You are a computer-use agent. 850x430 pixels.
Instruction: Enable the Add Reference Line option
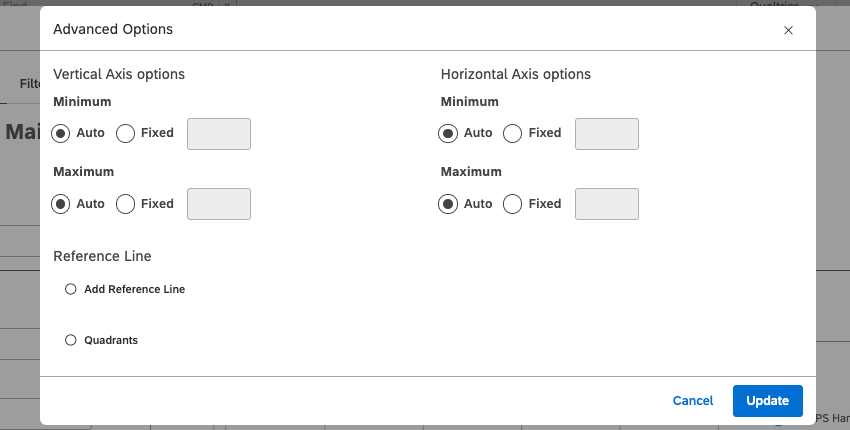click(70, 289)
